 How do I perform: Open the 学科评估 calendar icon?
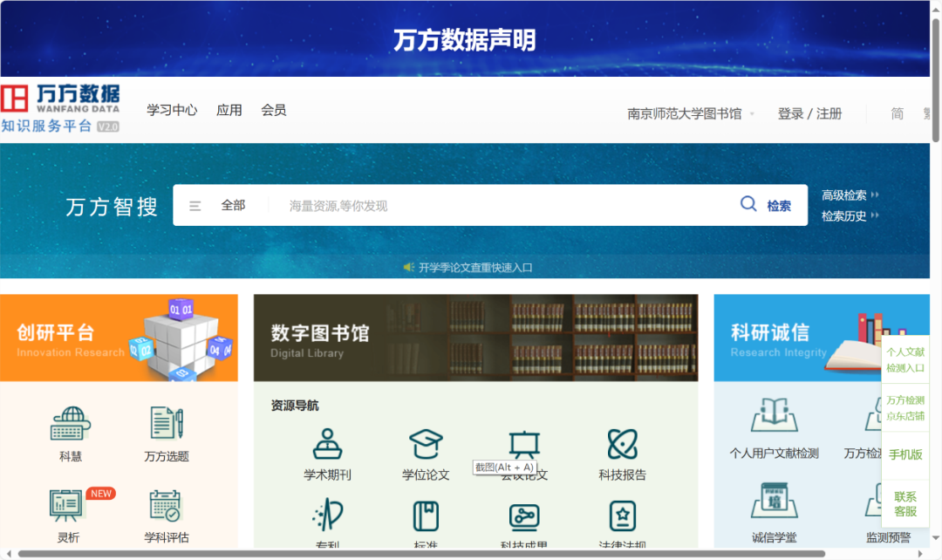tap(165, 505)
